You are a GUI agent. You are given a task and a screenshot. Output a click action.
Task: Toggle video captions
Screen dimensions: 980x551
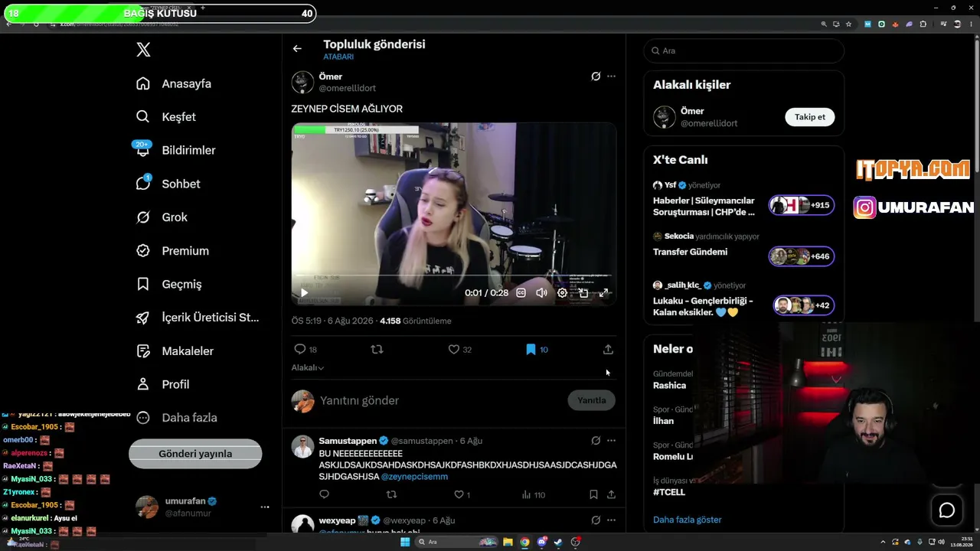[521, 292]
